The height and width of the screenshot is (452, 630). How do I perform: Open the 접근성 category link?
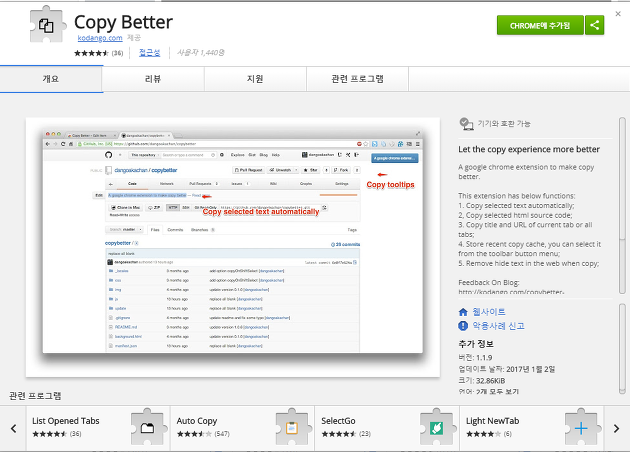(149, 53)
